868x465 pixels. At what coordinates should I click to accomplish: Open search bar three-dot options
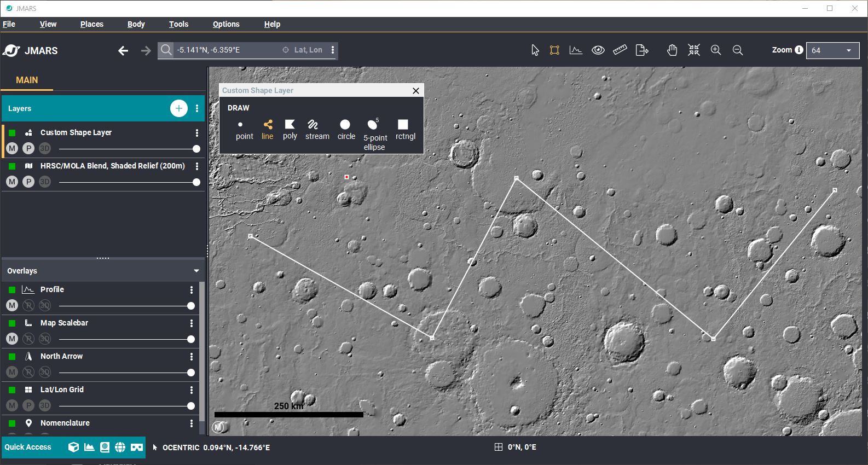click(x=333, y=50)
